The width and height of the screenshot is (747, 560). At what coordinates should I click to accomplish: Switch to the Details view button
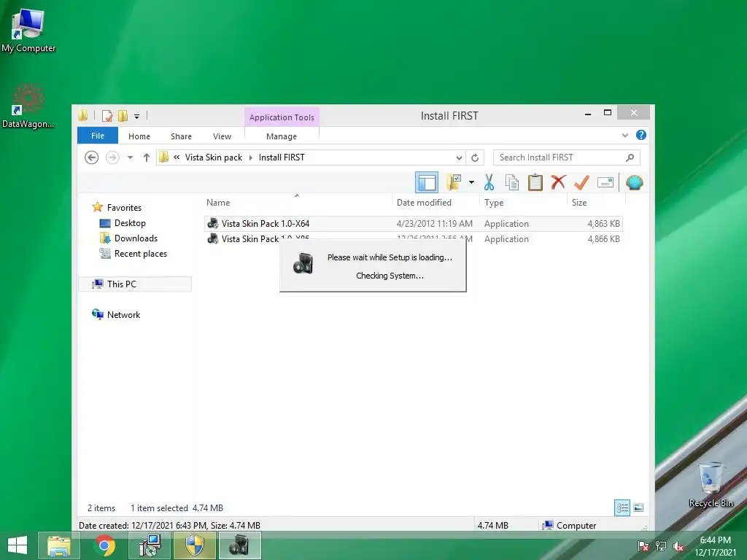coord(622,507)
